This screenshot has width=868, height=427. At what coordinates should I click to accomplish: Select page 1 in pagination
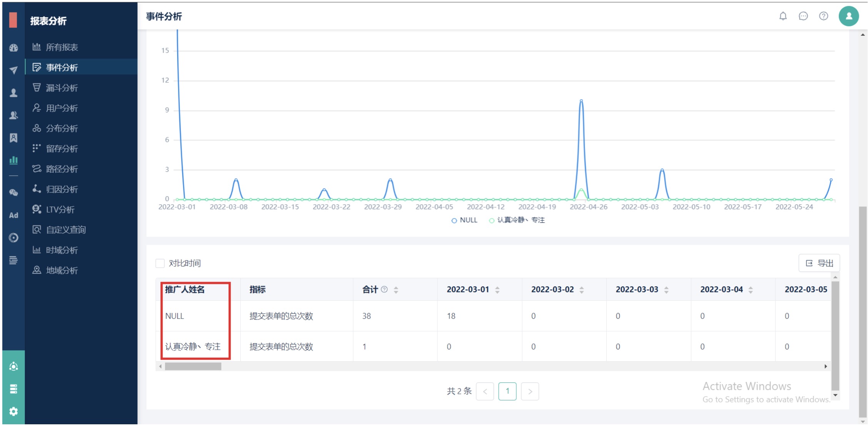click(507, 392)
